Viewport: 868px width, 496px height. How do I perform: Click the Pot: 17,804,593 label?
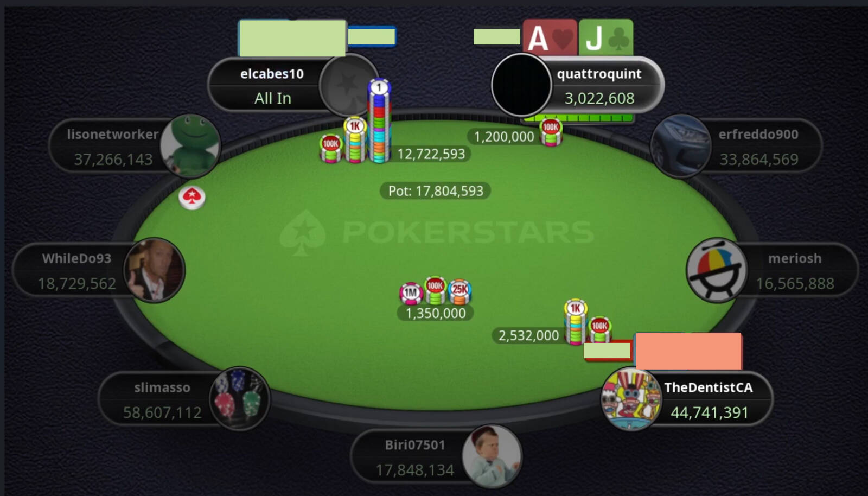click(x=436, y=191)
